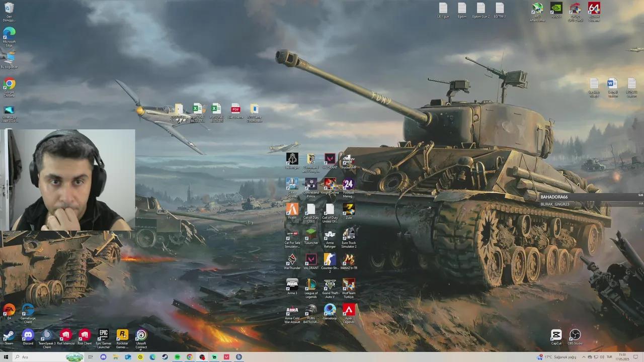Open the taskbar clock and date
The image size is (644, 362).
pos(622,357)
